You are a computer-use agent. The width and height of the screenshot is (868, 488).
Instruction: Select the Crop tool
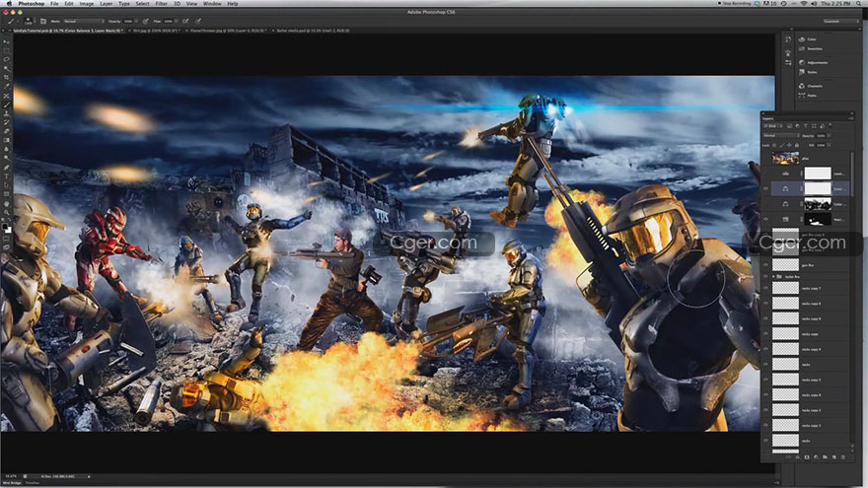click(x=6, y=78)
